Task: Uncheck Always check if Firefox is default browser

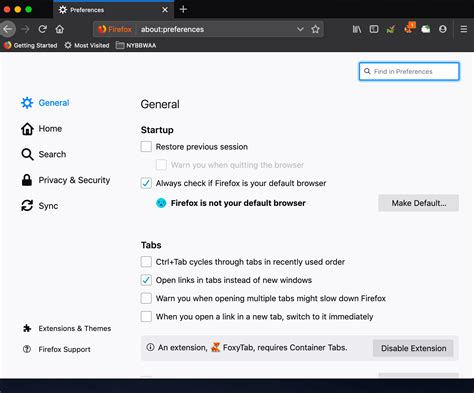Action: coord(146,183)
